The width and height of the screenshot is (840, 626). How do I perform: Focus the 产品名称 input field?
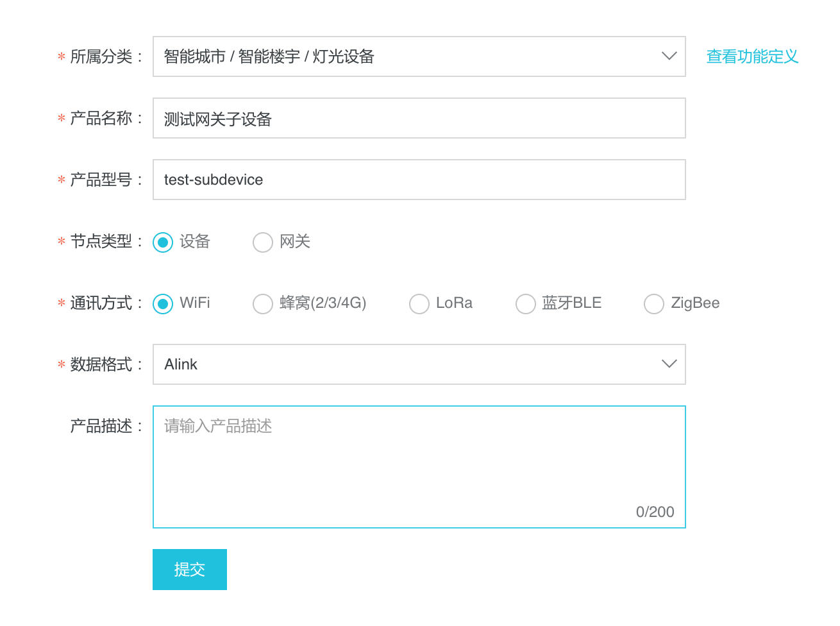point(419,118)
